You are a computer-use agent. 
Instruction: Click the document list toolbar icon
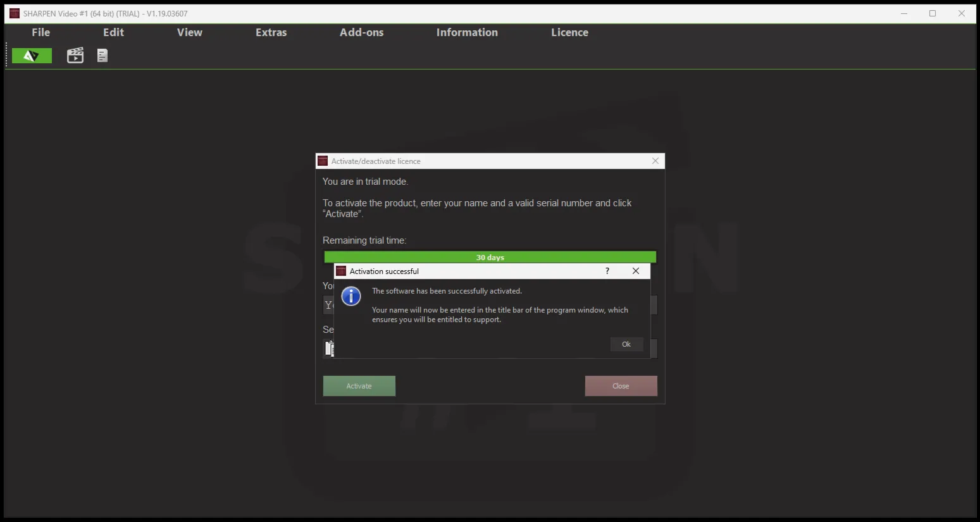click(x=102, y=56)
